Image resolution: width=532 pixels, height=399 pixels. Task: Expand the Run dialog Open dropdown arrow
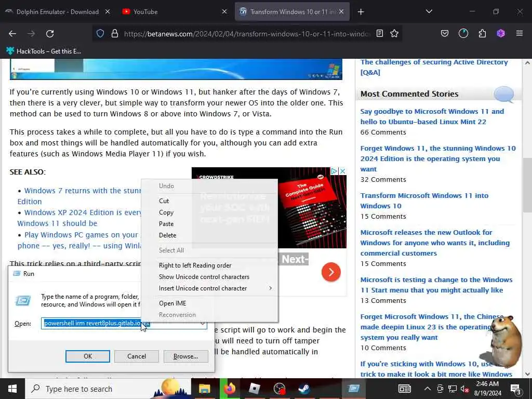tap(203, 323)
